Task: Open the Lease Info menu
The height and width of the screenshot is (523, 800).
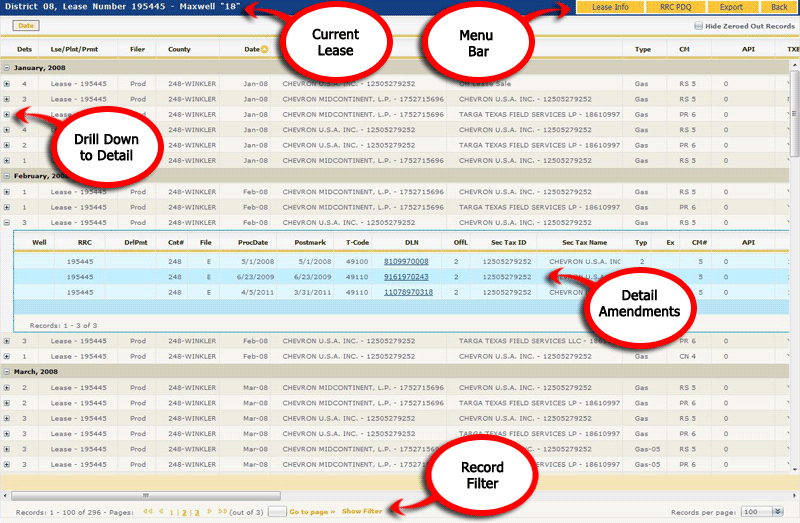Action: point(610,7)
